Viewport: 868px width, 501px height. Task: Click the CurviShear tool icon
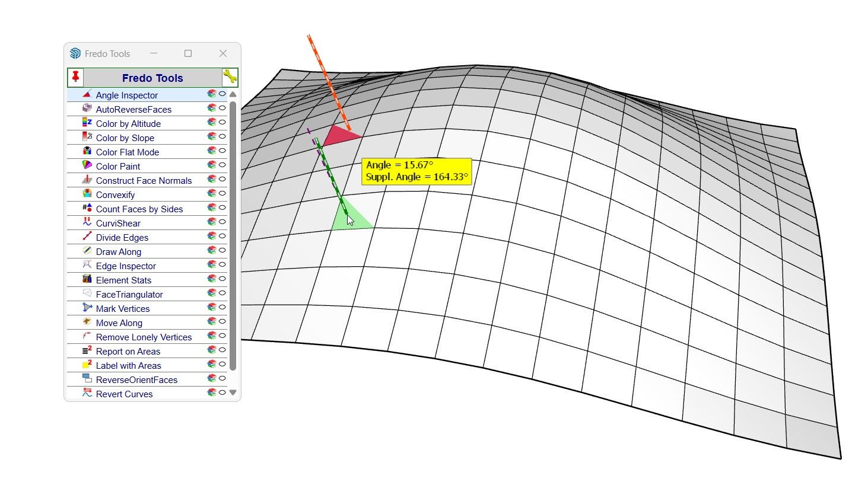pos(87,222)
